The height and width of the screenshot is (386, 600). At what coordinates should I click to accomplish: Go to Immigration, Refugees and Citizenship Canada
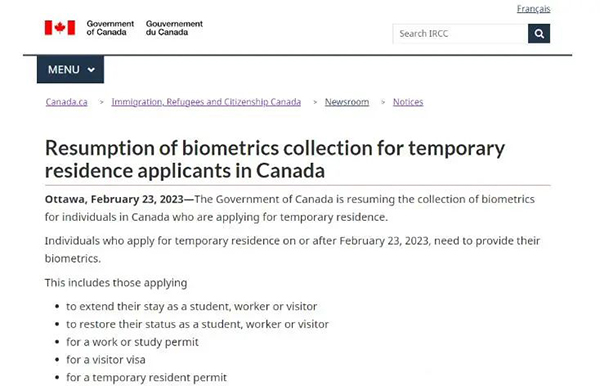coord(206,102)
